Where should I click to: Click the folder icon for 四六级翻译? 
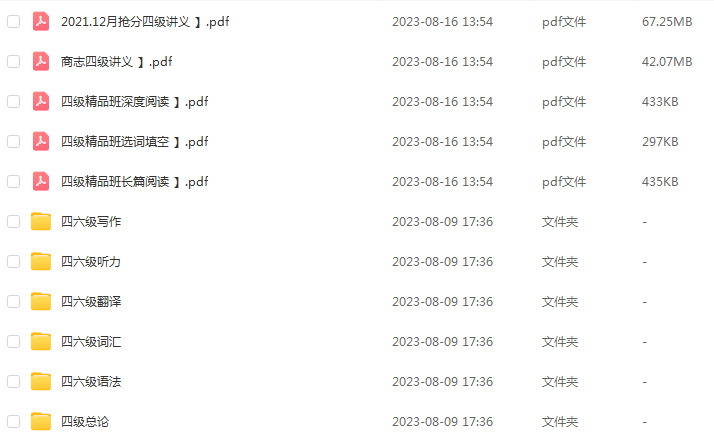coord(41,302)
